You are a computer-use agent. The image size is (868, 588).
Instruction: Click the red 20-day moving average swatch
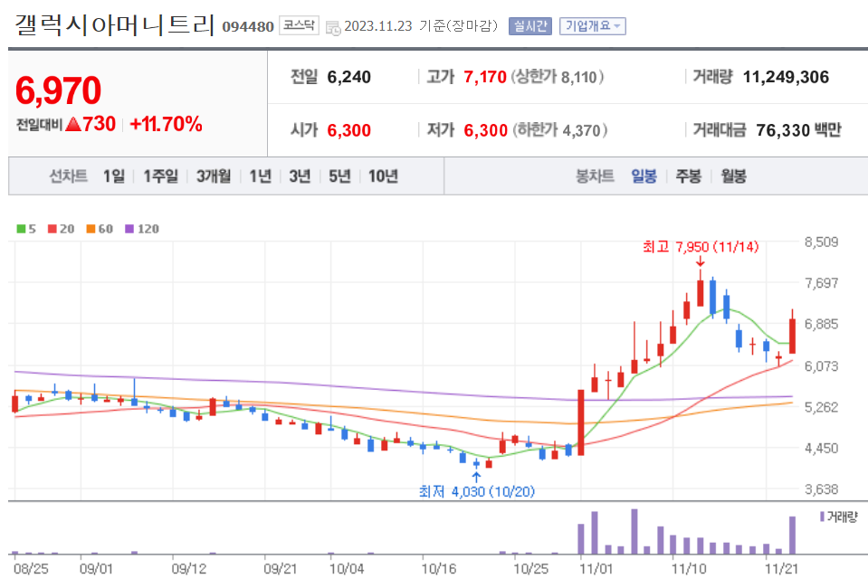coord(52,229)
